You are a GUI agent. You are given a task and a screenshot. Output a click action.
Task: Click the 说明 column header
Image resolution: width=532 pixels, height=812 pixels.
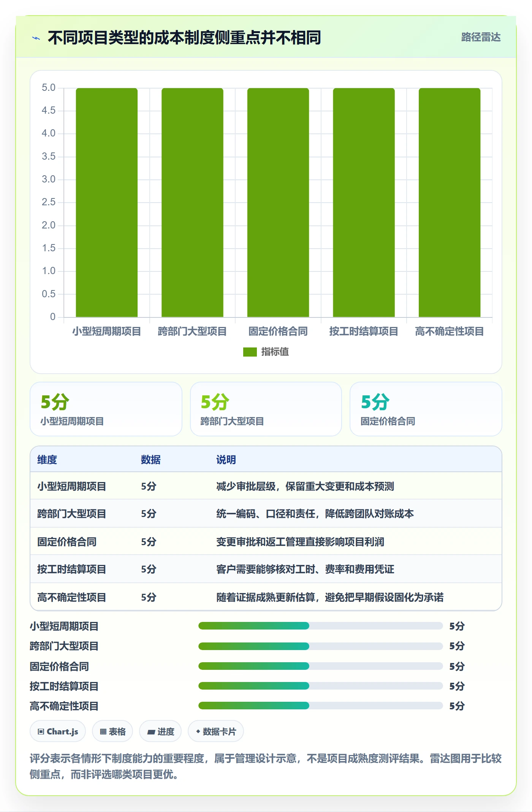coord(226,460)
